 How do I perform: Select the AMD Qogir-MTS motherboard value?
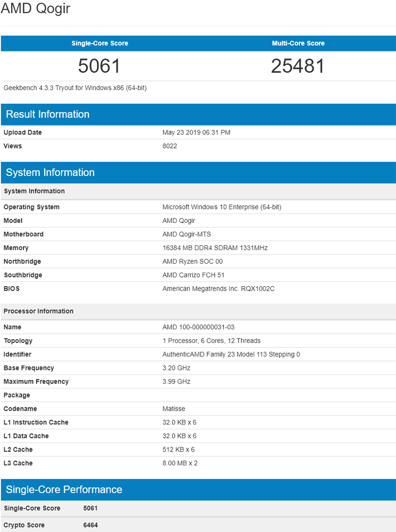point(187,234)
